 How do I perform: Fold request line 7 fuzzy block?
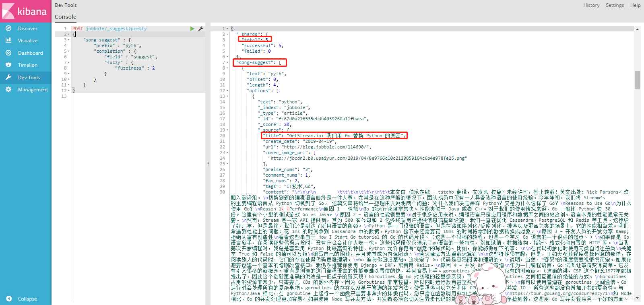click(x=69, y=62)
